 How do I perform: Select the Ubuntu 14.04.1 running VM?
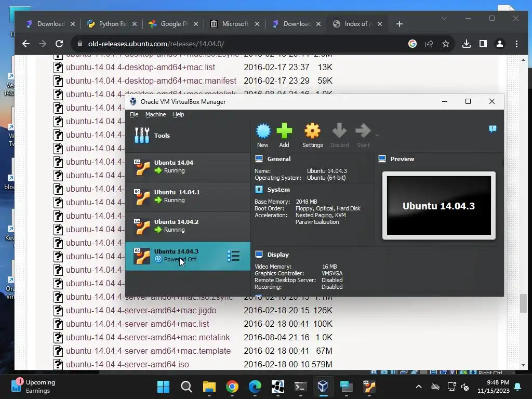(x=188, y=197)
